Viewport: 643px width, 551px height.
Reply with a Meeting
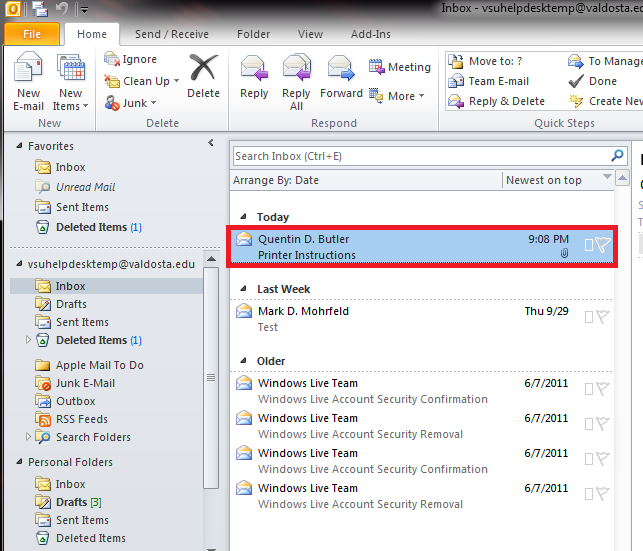point(399,67)
